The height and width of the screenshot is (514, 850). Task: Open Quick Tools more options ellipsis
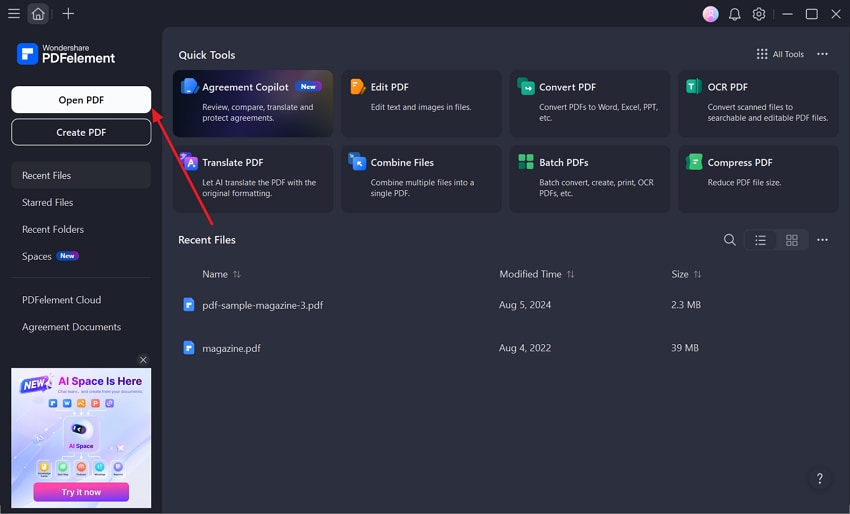[x=822, y=54]
